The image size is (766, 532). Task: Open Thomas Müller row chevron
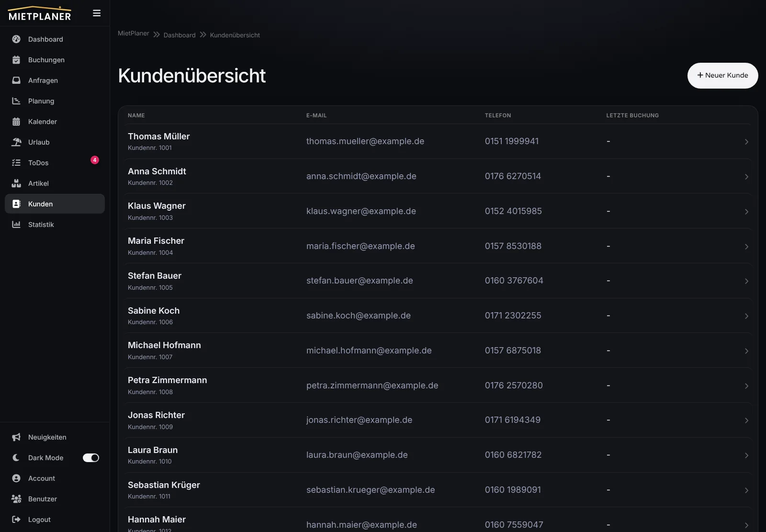(746, 142)
